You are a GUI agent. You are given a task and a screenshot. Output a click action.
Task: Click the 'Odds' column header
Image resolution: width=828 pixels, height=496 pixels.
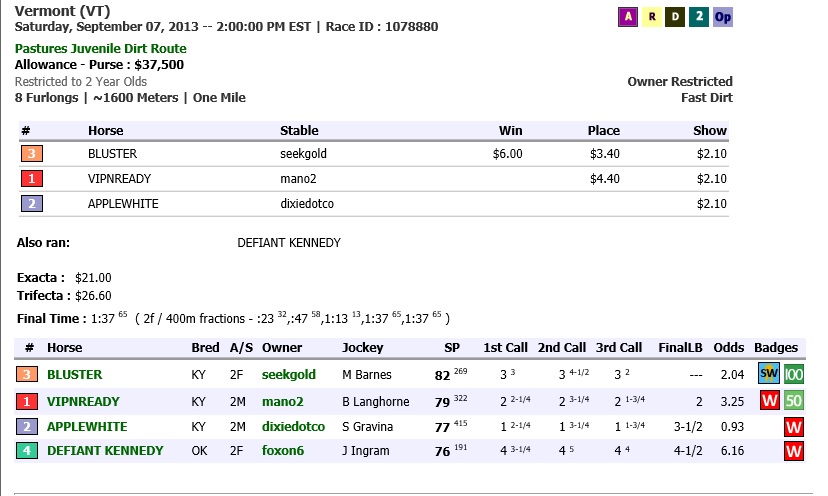pyautogui.click(x=729, y=348)
